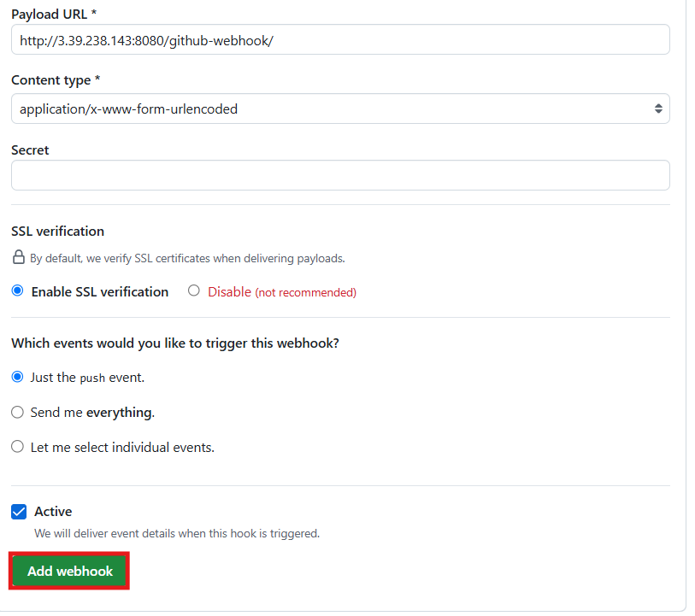Select Enable SSL verification radio button

pos(18,291)
